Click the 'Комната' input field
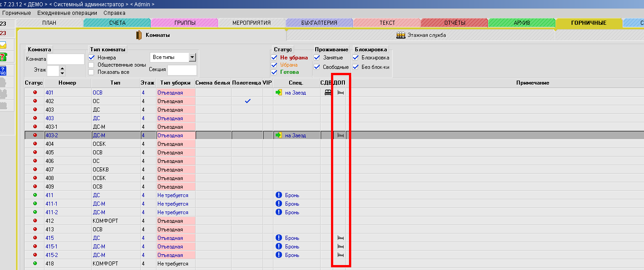The image size is (644, 270). coord(66,59)
